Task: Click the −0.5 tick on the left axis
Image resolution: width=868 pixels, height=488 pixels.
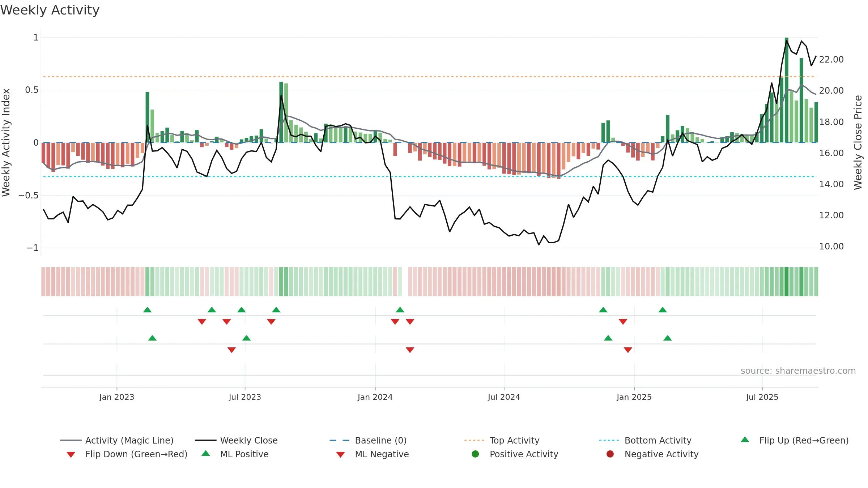Action: [x=29, y=196]
